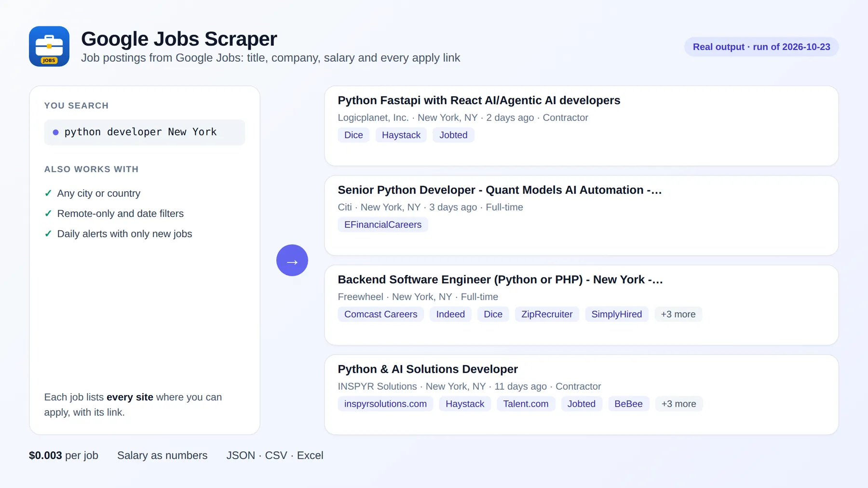
Task: Click the search field with python developer New York
Action: pyautogui.click(x=145, y=132)
